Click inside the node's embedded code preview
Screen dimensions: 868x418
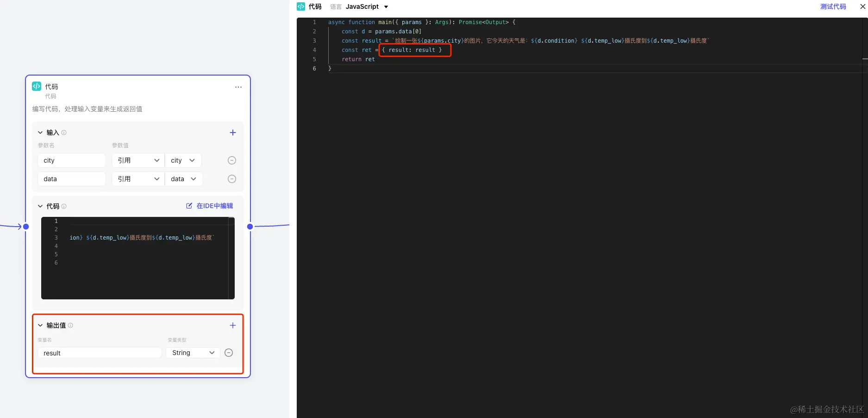pos(138,258)
